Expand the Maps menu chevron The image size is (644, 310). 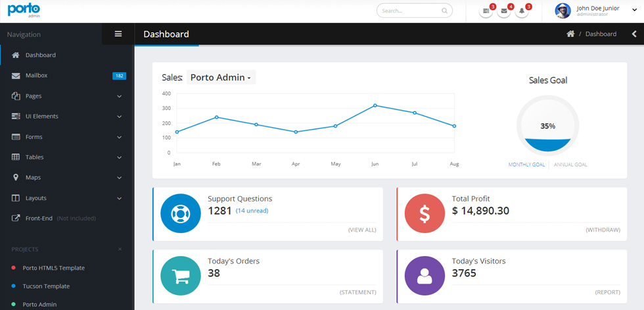[x=119, y=178]
